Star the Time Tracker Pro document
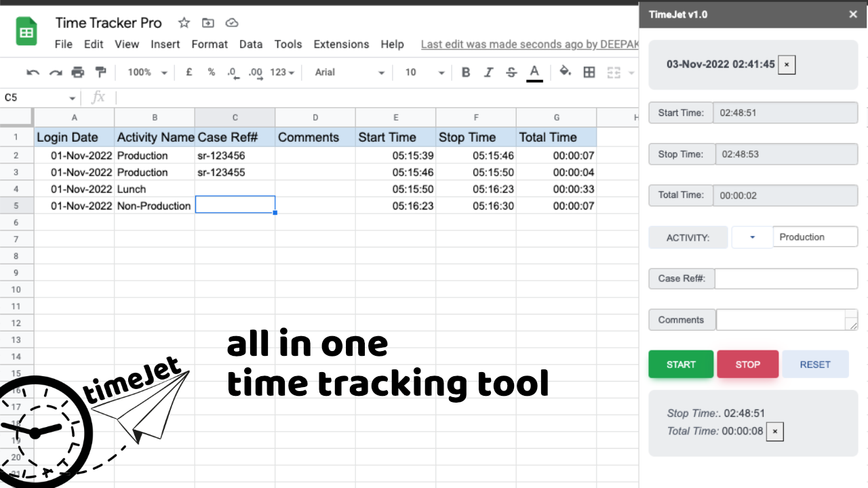The image size is (868, 488). [x=184, y=23]
